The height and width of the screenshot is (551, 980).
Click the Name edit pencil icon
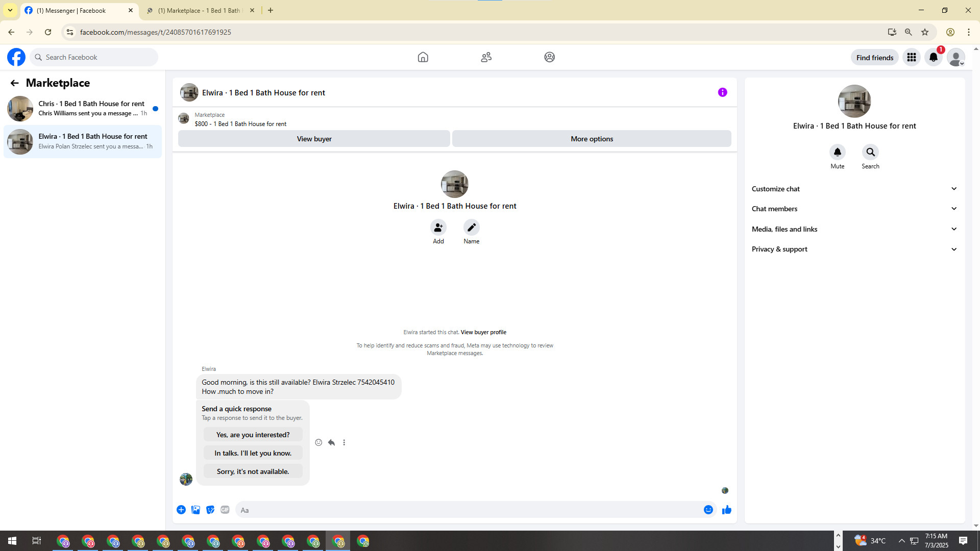(x=471, y=228)
